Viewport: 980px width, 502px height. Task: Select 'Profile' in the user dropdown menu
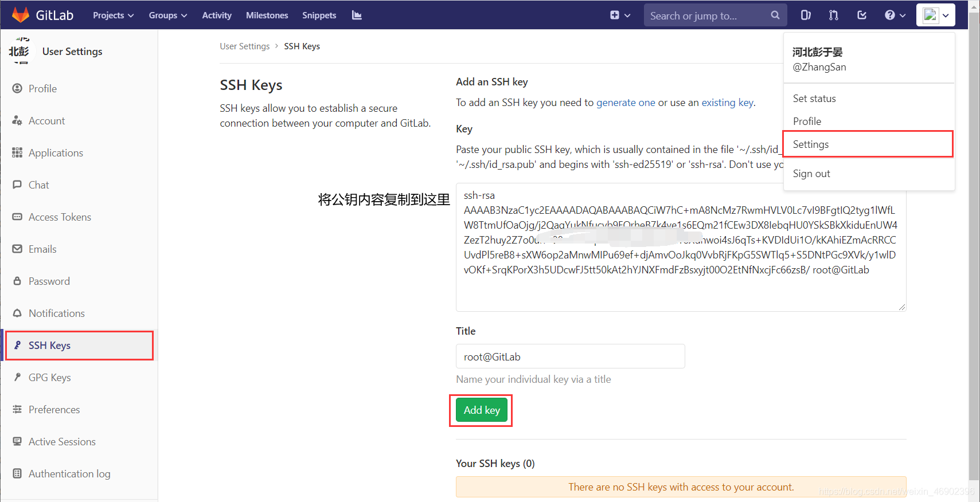click(807, 121)
